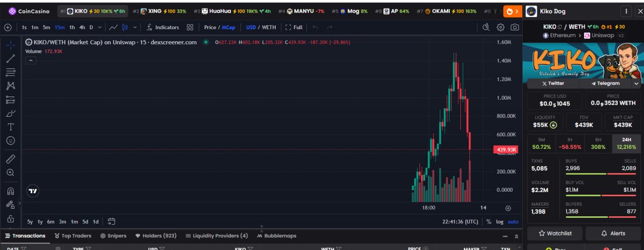Open the Fibonacci retracement tool group
644x250 pixels.
coord(10,72)
